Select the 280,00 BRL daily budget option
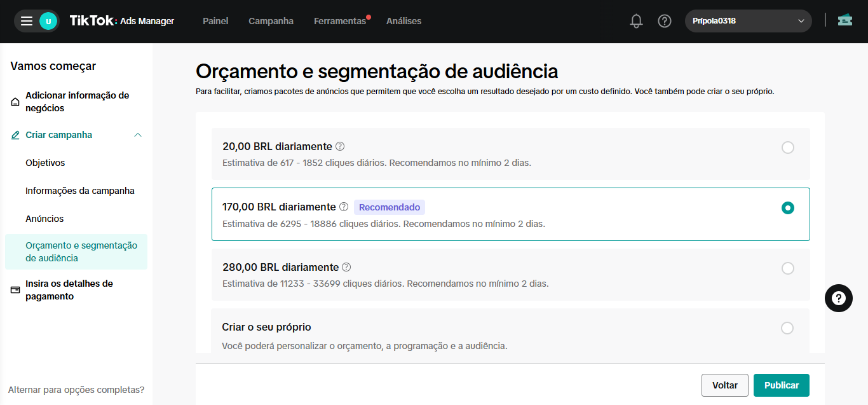 (788, 268)
